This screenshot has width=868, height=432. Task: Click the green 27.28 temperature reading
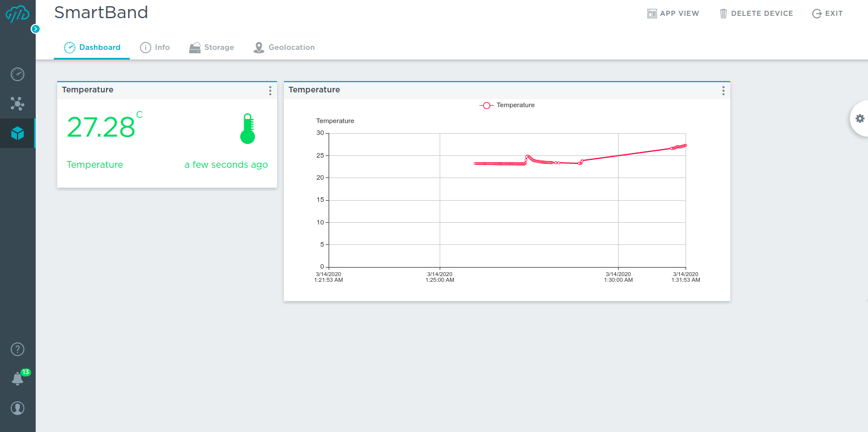tap(101, 127)
